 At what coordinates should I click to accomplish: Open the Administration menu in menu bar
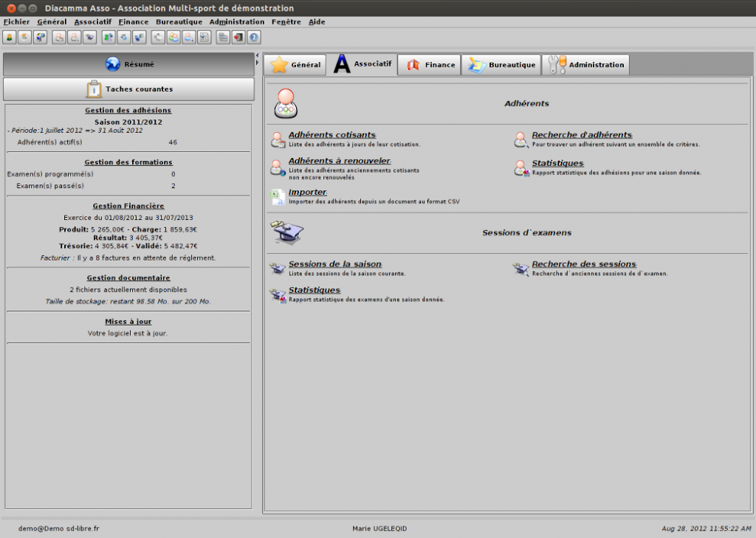[237, 21]
